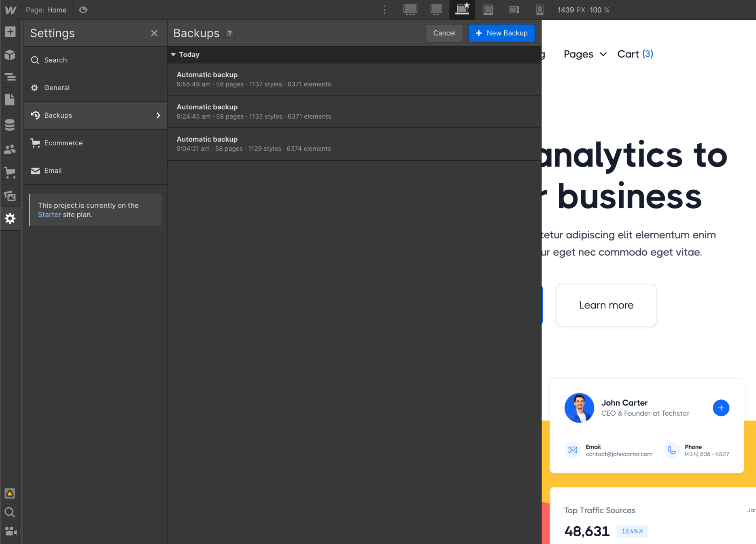Open the Users panel in the sidebar
This screenshot has width=756, height=544.
(x=10, y=149)
